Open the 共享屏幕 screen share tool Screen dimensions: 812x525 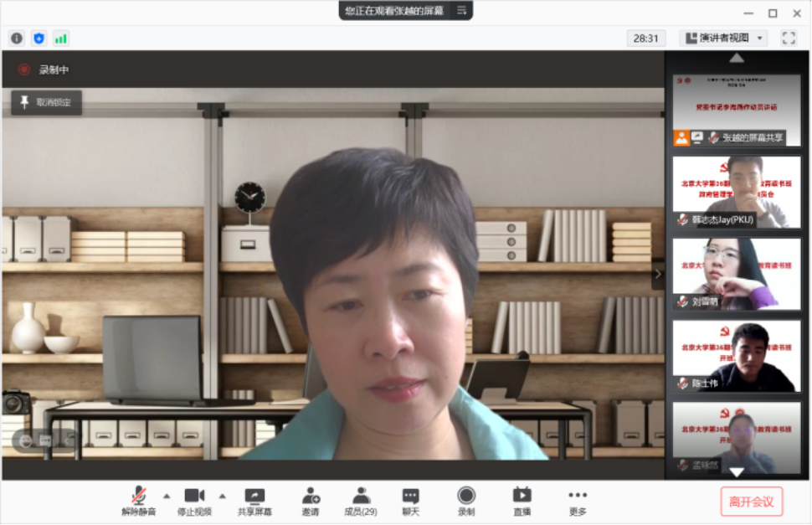[x=254, y=501]
